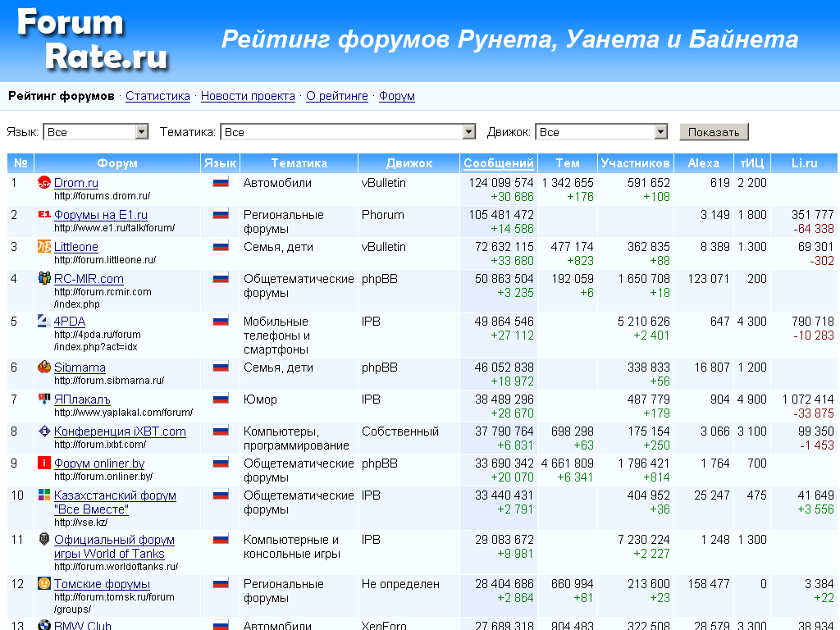840x630 pixels.
Task: Open Конференция iXBT.com link
Action: (120, 431)
